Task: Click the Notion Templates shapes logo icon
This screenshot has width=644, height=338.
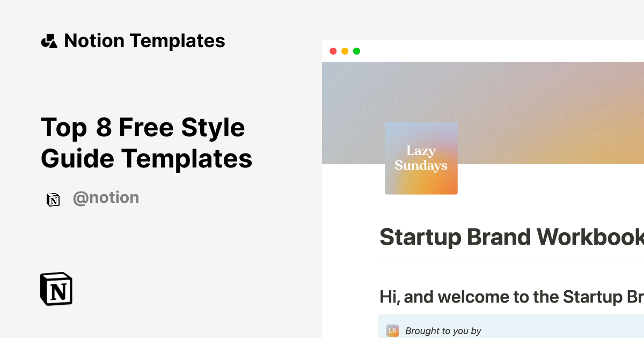Action: click(50, 41)
